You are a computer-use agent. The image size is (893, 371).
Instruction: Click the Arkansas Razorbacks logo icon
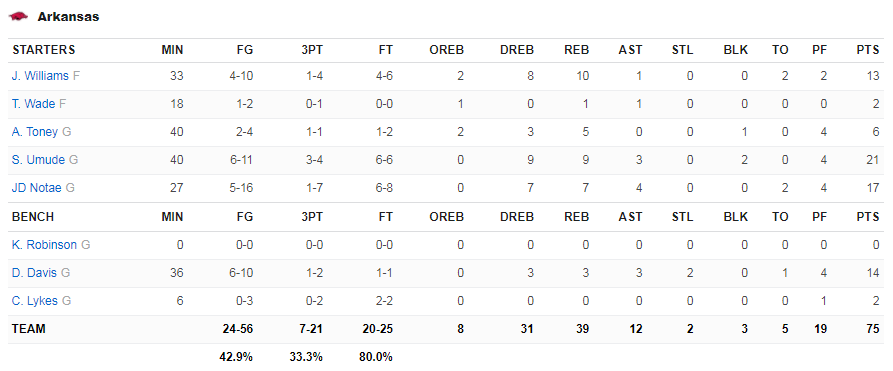click(x=18, y=17)
